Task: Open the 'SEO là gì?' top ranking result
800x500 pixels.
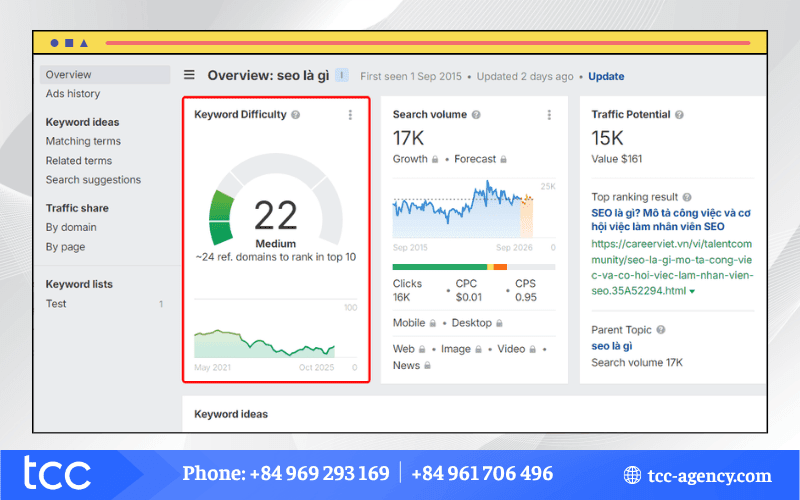Action: pyautogui.click(x=670, y=220)
